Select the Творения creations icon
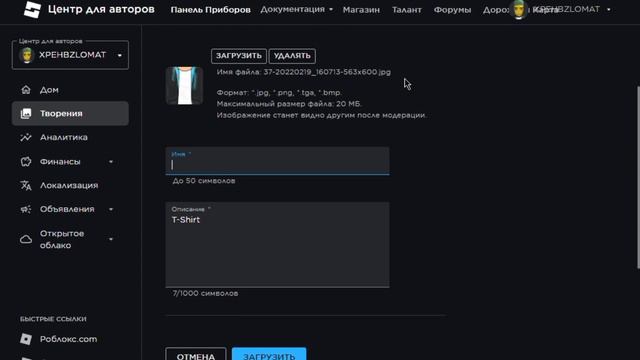Image resolution: width=640 pixels, height=360 pixels. [x=26, y=113]
